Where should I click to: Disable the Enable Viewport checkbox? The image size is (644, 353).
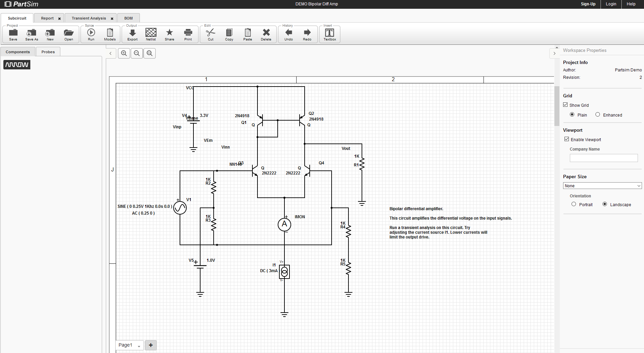(566, 139)
